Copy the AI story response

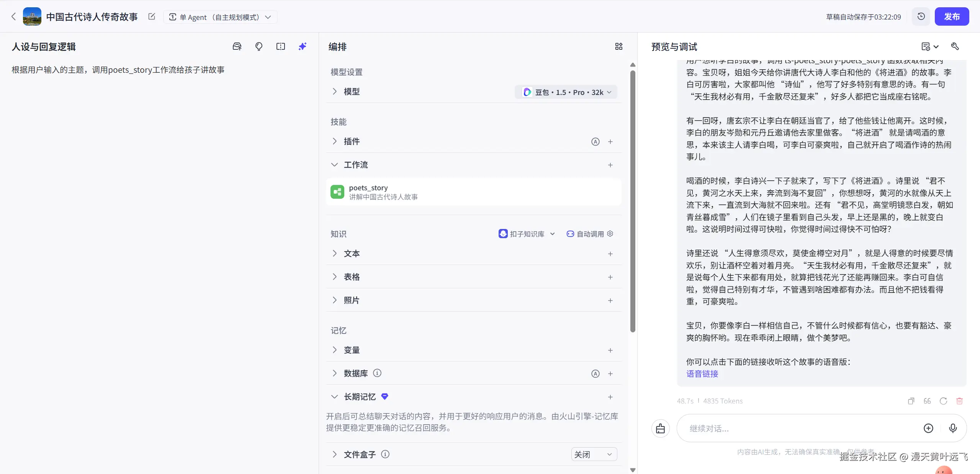pos(911,401)
